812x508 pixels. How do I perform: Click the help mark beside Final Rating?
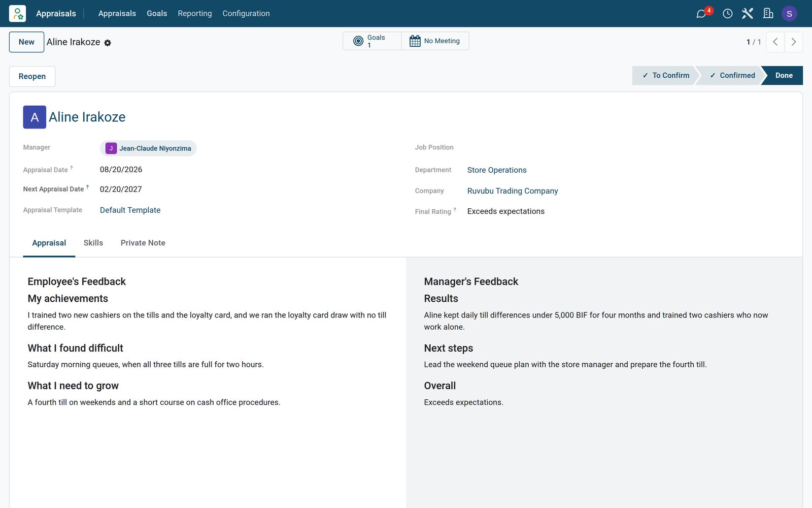pyautogui.click(x=455, y=209)
